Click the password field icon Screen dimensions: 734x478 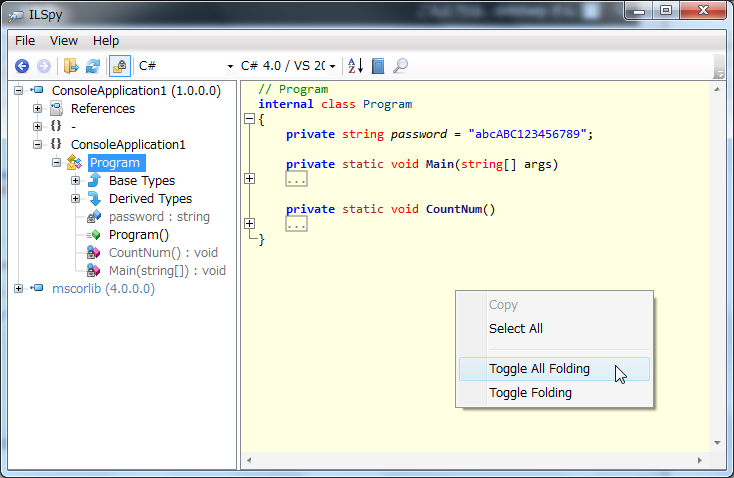tap(94, 216)
